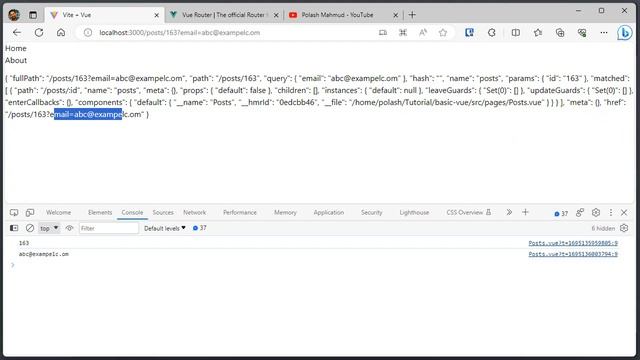The width and height of the screenshot is (640, 360).
Task: Open the CSS Overview tab
Action: coord(469,213)
